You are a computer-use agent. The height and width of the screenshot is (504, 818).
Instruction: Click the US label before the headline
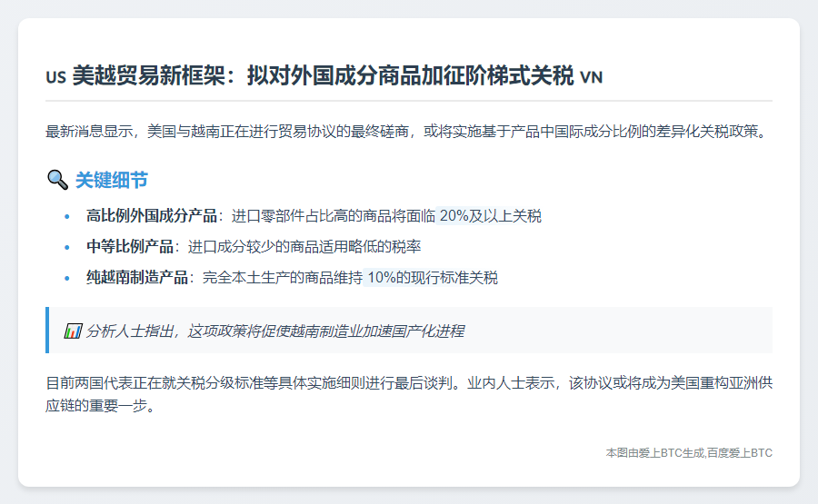coord(55,77)
